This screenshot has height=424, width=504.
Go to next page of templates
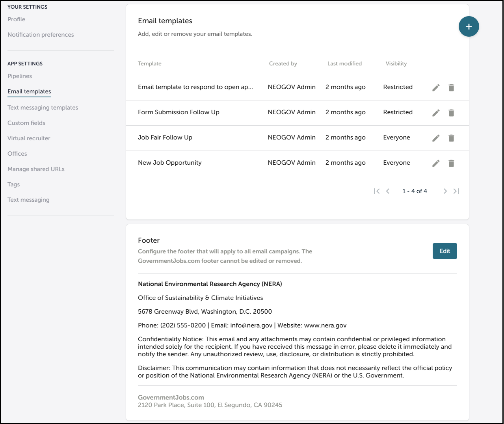click(445, 191)
